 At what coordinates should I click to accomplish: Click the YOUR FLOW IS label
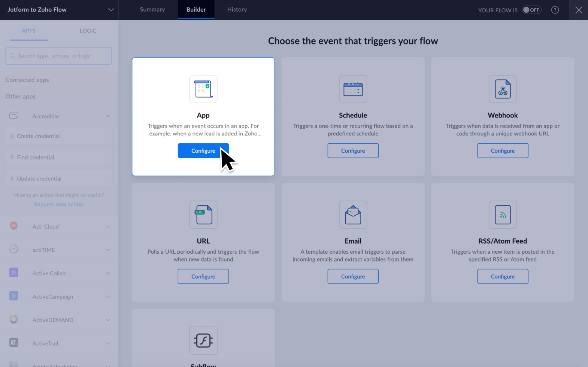[x=498, y=10]
